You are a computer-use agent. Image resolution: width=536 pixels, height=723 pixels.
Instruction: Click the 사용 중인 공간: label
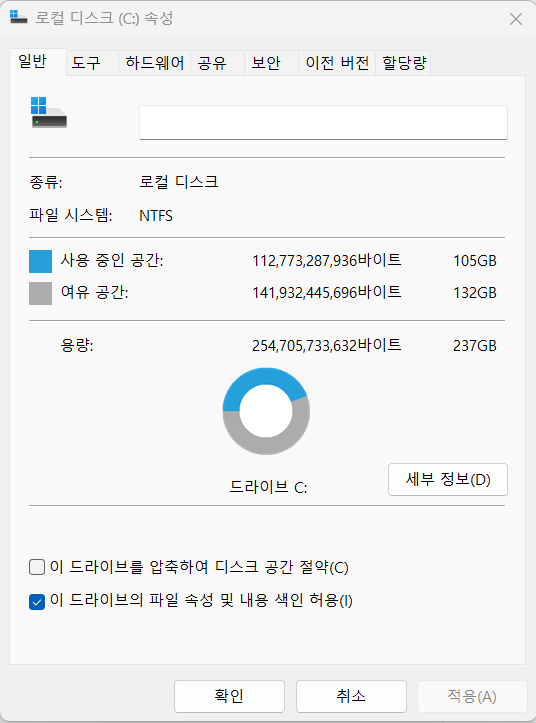click(x=112, y=261)
